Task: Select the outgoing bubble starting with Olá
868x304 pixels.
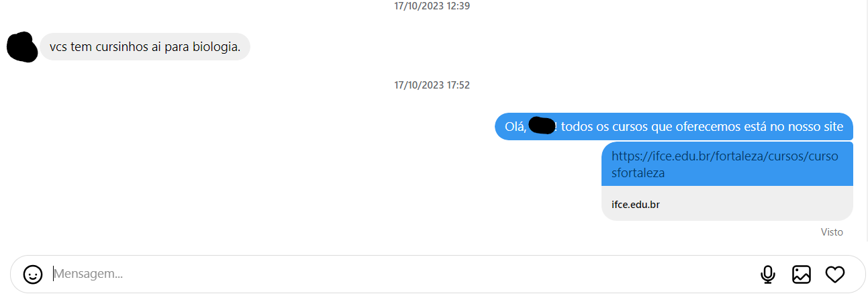Action: (x=674, y=127)
